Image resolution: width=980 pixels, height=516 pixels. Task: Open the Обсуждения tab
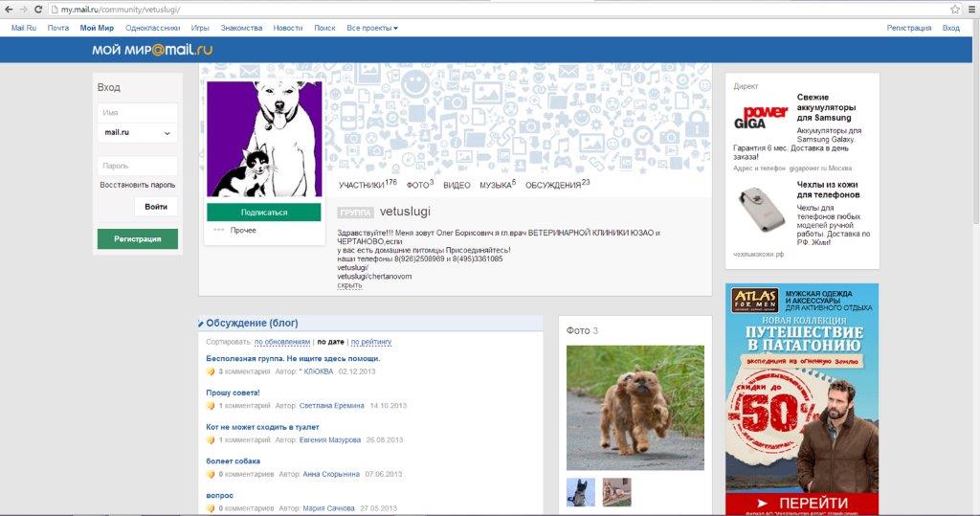557,185
